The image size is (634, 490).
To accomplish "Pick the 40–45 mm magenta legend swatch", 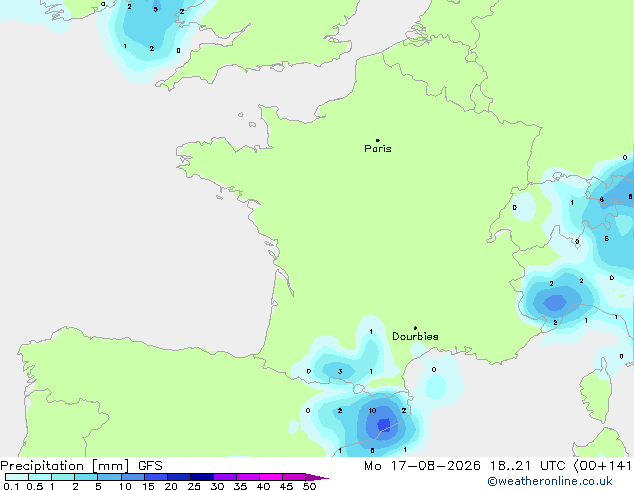I will click(271, 477).
